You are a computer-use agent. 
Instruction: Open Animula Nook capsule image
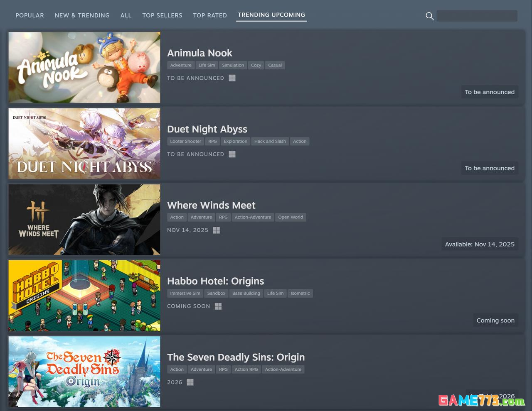coord(84,68)
